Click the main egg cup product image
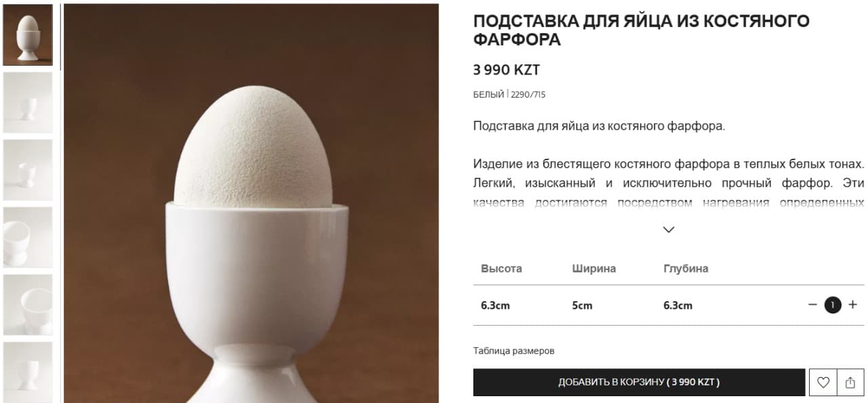Screen dimensions: 868x403 click(251, 204)
